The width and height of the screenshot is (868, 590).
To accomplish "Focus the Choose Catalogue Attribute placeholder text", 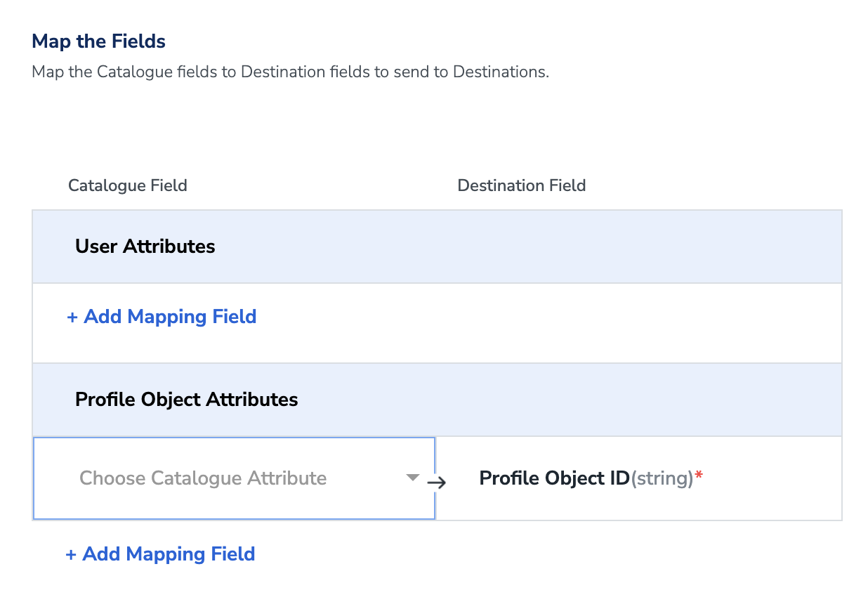I will [203, 478].
